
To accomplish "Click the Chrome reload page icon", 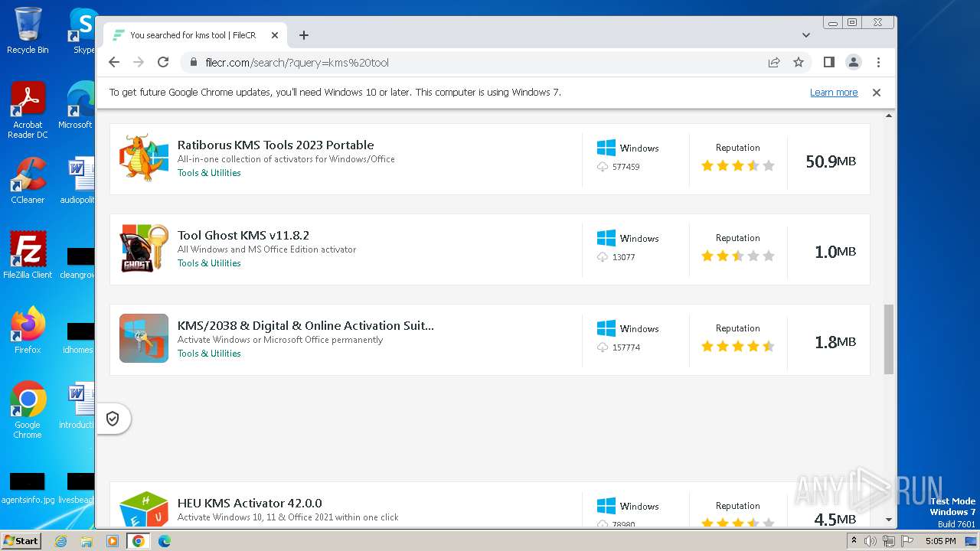I will (163, 63).
